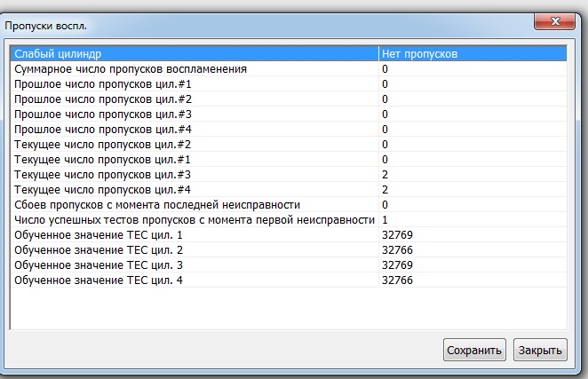This screenshot has width=588, height=379.
Task: Click the Пропуски воспл. window title
Action: pos(45,26)
